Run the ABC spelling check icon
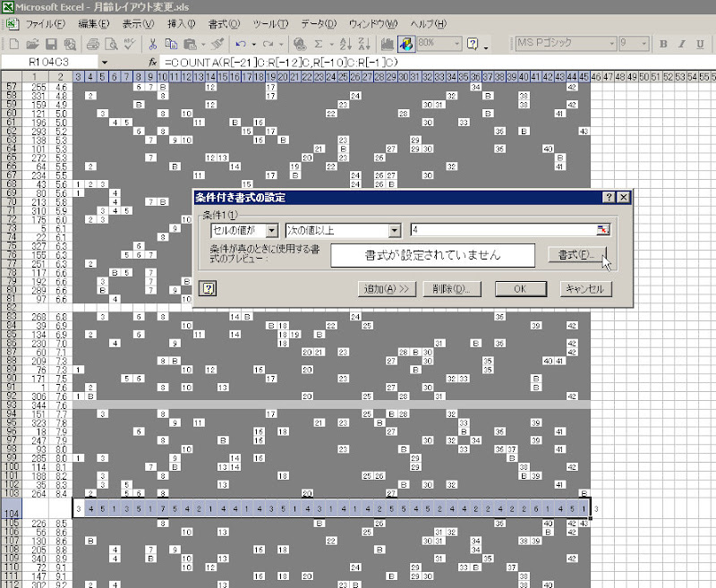Screen dimensions: 716x588 pos(130,44)
